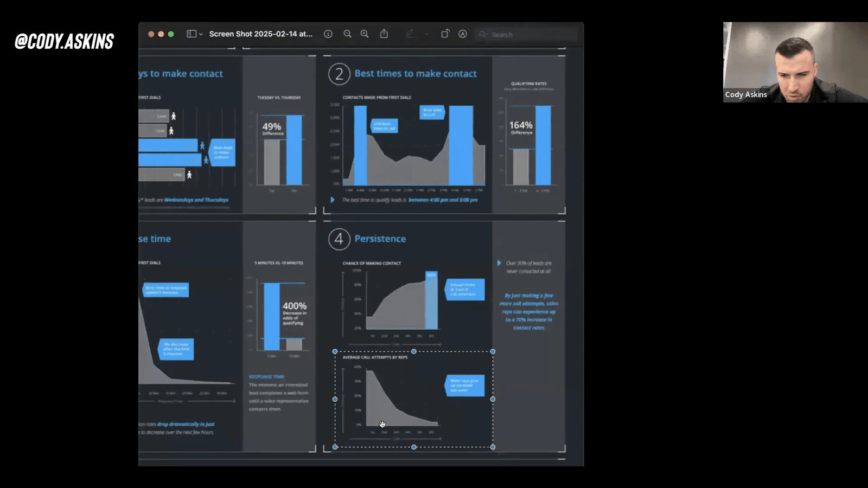The image size is (868, 488).
Task: Click the right-middle selection handle
Action: point(493,399)
